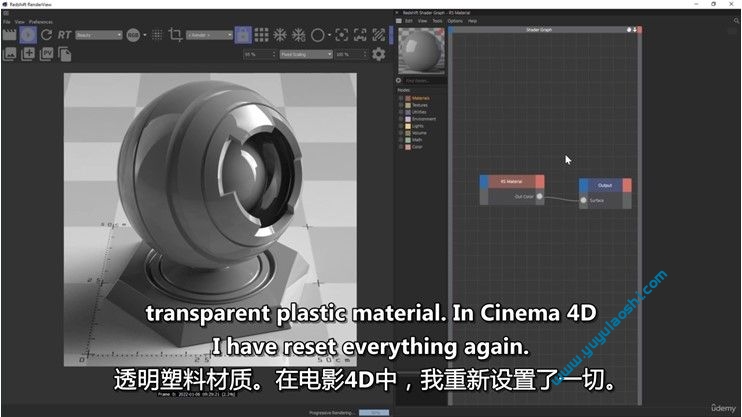Click the PV picture viewer icon
Viewport: 742px width, 417px height.
tap(46, 54)
